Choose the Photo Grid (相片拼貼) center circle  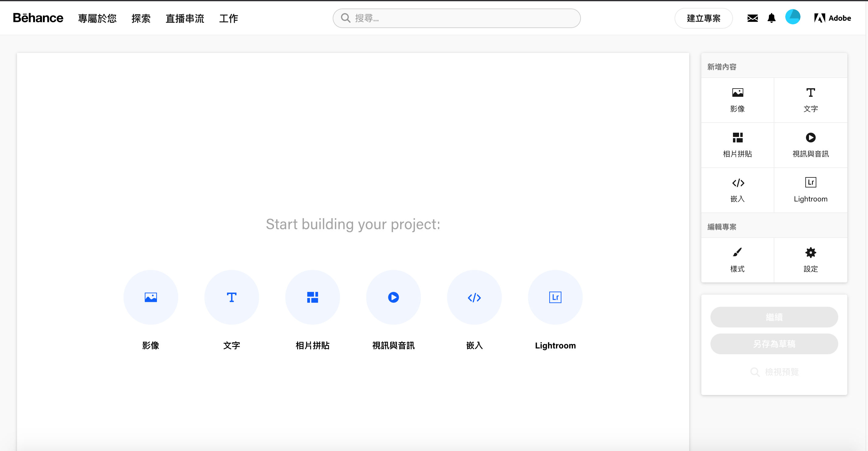pyautogui.click(x=312, y=297)
